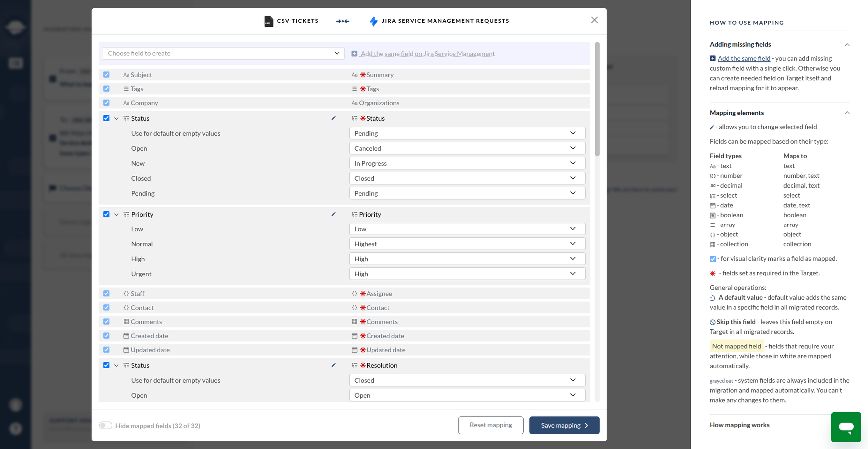The image size is (868, 449).
Task: Uncheck the Priority mapping checkbox
Action: click(106, 214)
